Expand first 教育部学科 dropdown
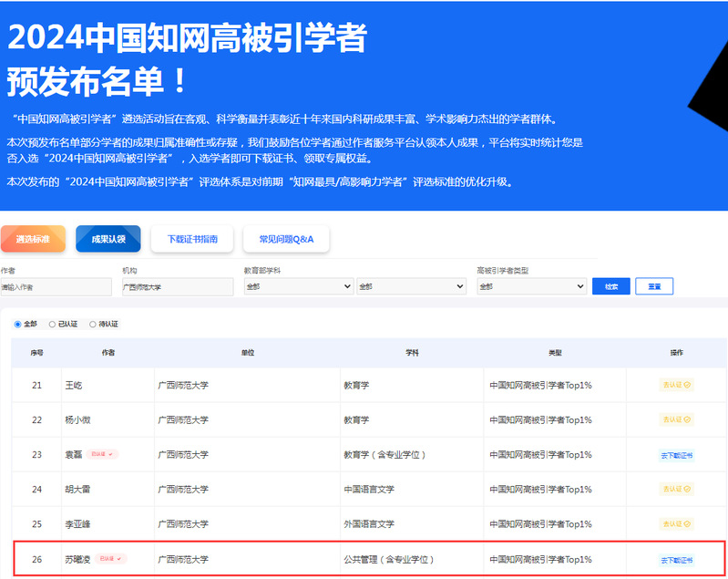728x579 pixels. (299, 286)
